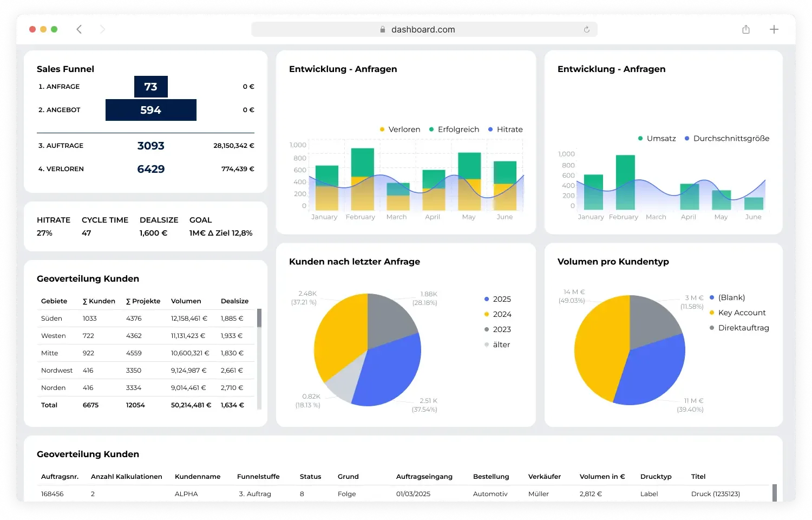Reload the page with the refresh icon

[586, 29]
